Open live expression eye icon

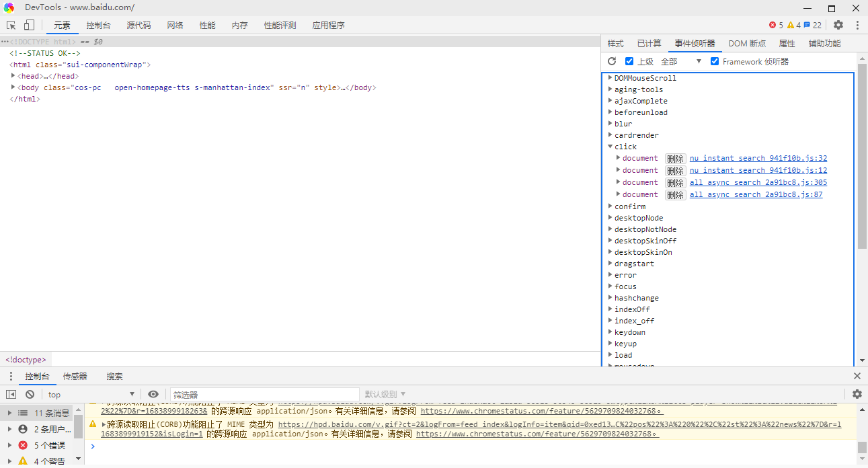153,394
